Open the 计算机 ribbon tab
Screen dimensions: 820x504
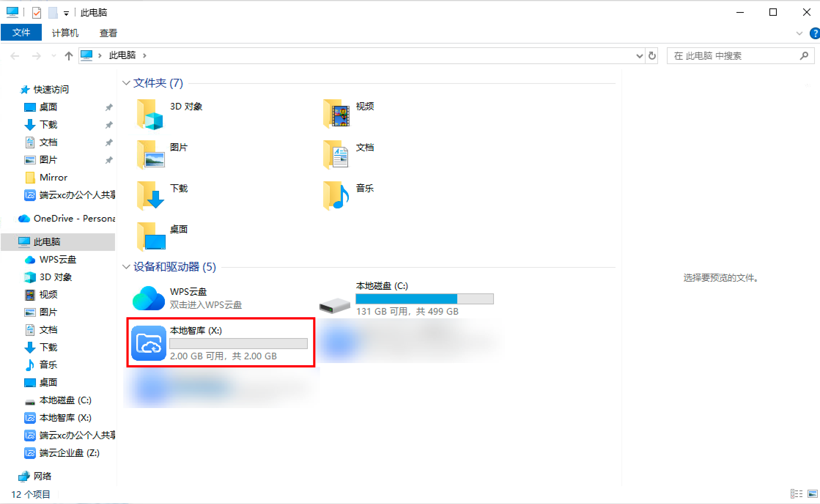(x=65, y=33)
